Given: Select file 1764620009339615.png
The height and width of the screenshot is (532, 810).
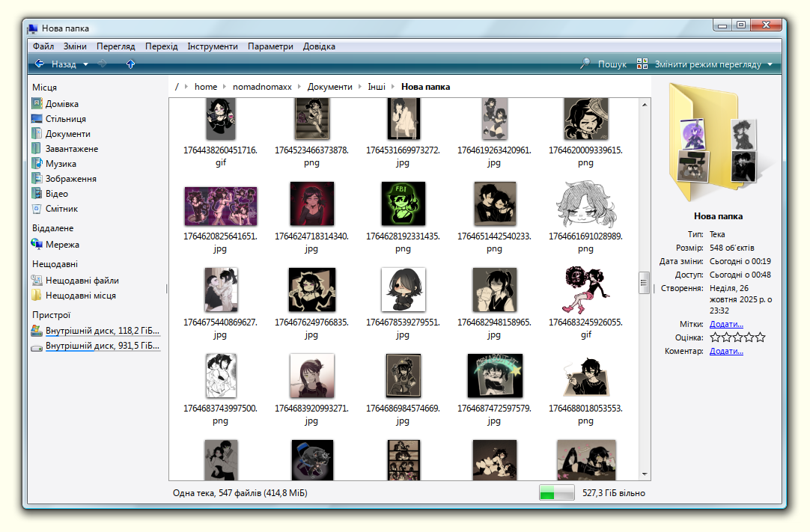Looking at the screenshot, I should [x=586, y=133].
